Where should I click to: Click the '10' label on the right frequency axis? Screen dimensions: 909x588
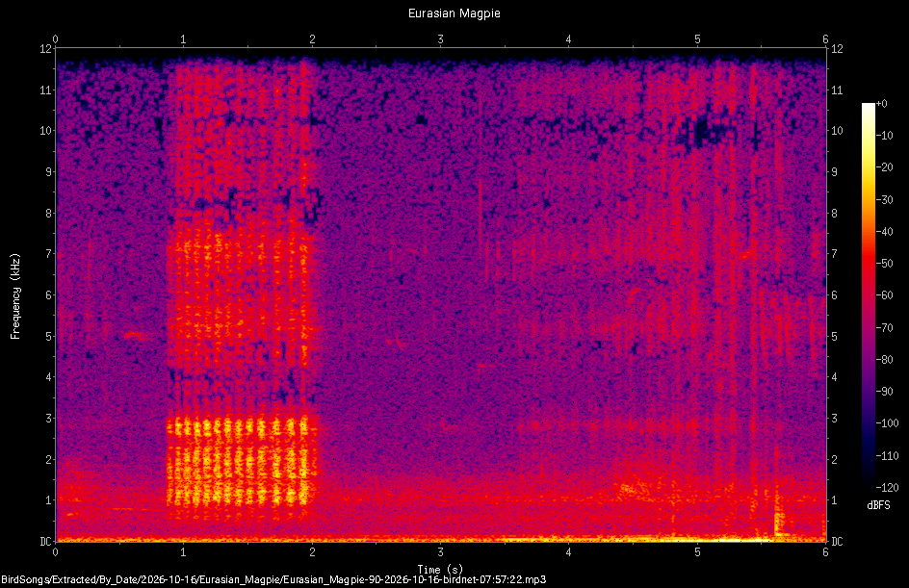[837, 131]
